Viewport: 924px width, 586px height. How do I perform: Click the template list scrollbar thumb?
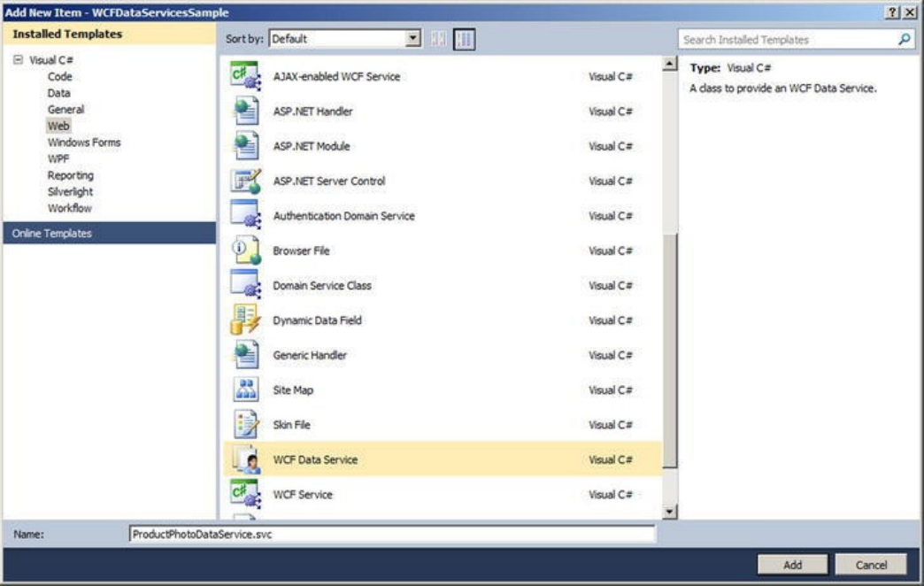pos(669,351)
